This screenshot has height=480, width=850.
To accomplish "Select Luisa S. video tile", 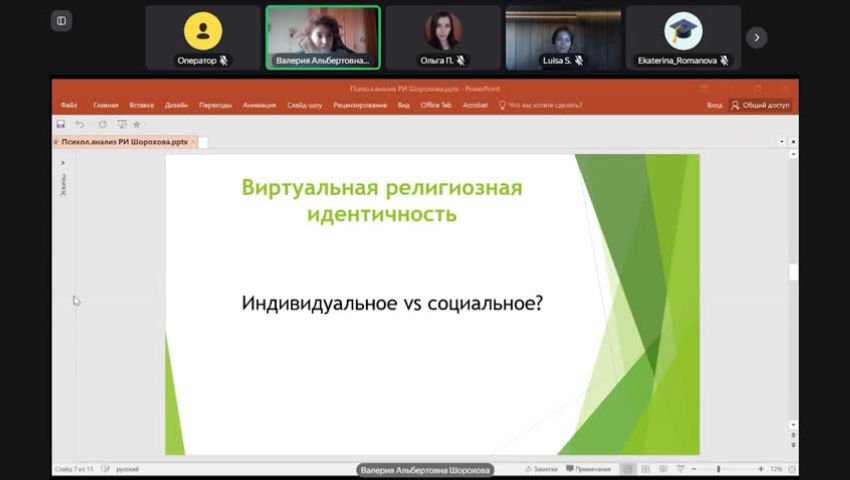I will click(563, 37).
